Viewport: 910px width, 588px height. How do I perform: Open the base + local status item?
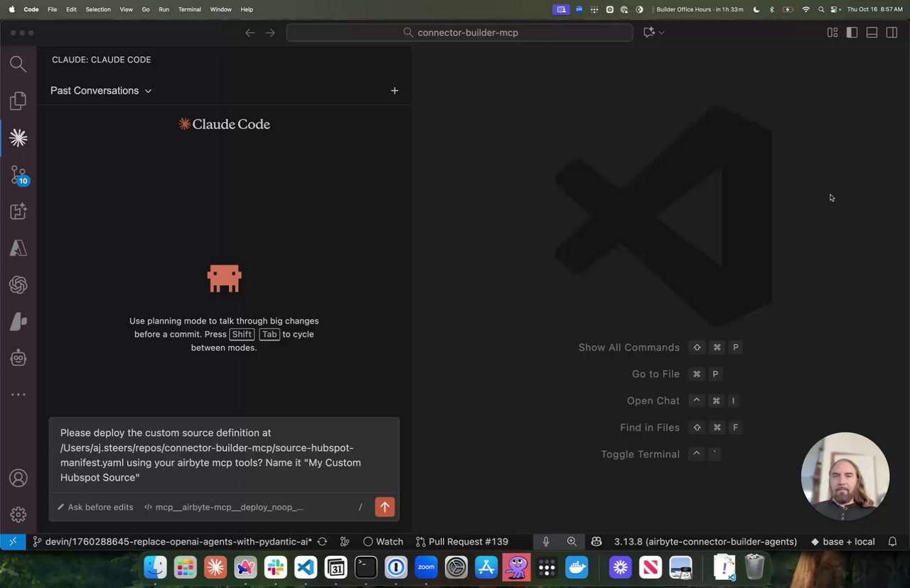pos(842,542)
